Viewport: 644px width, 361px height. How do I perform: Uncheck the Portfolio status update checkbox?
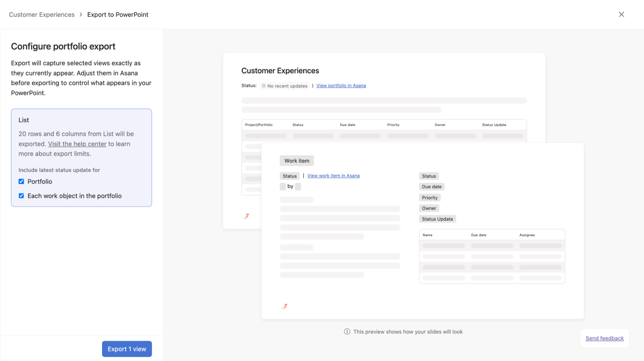pyautogui.click(x=21, y=181)
